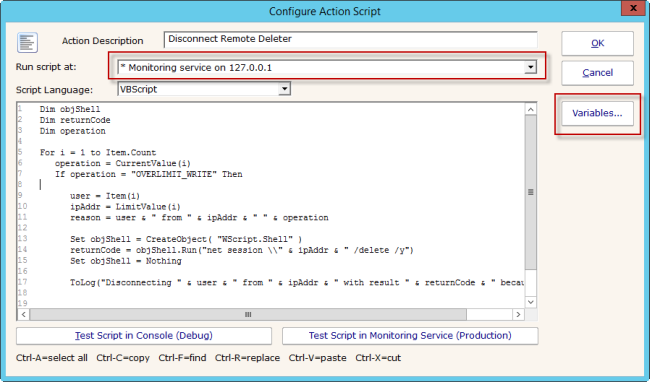
Task: Click the 'If operation = "OVERLIMIT_WRITE" Then' line
Action: tap(149, 174)
